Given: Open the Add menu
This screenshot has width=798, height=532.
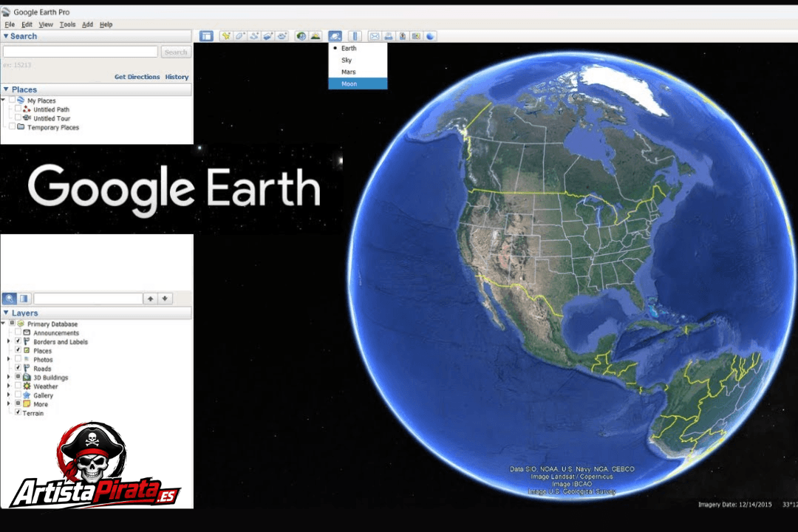Looking at the screenshot, I should (x=87, y=24).
